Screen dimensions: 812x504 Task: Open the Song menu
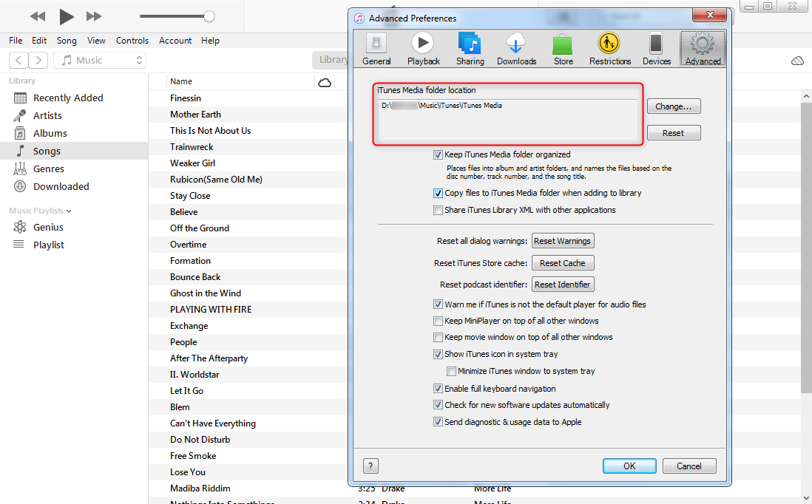click(x=67, y=41)
